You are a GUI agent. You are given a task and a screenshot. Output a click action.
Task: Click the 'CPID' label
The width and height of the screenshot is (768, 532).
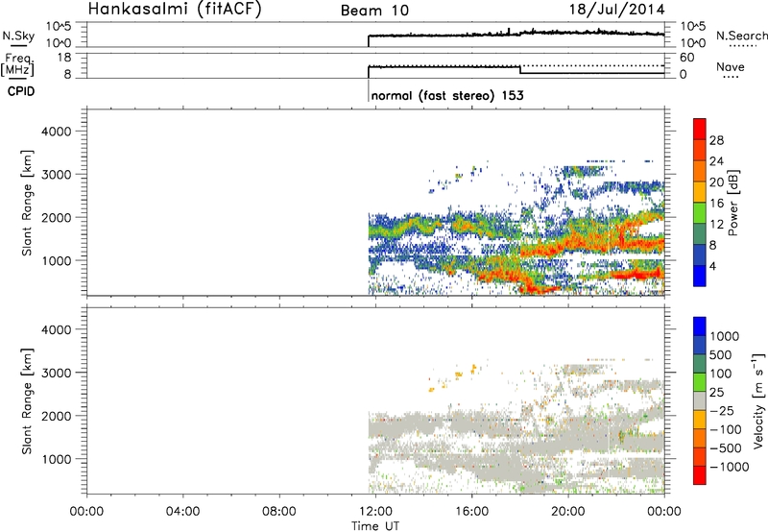point(21,91)
